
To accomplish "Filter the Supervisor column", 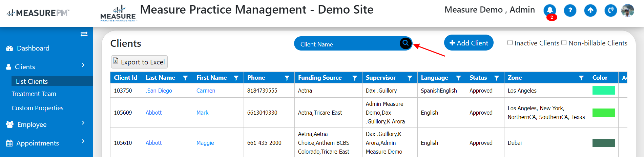I will pos(410,78).
